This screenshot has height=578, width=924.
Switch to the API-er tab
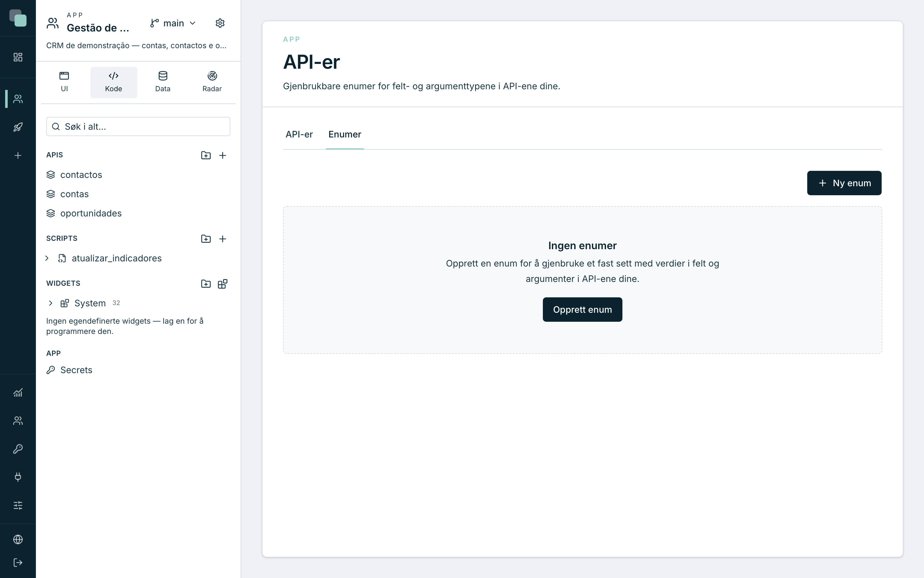[x=299, y=134]
